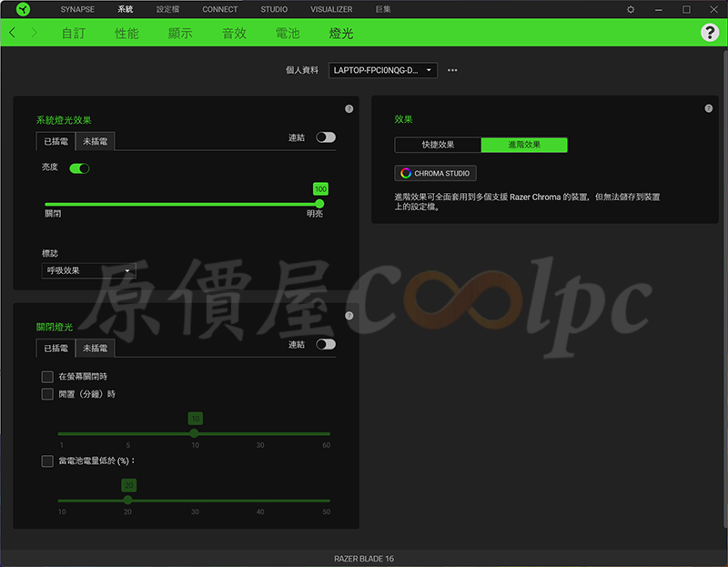The height and width of the screenshot is (567, 728).
Task: Open settings gear icon in title bar
Action: click(631, 9)
